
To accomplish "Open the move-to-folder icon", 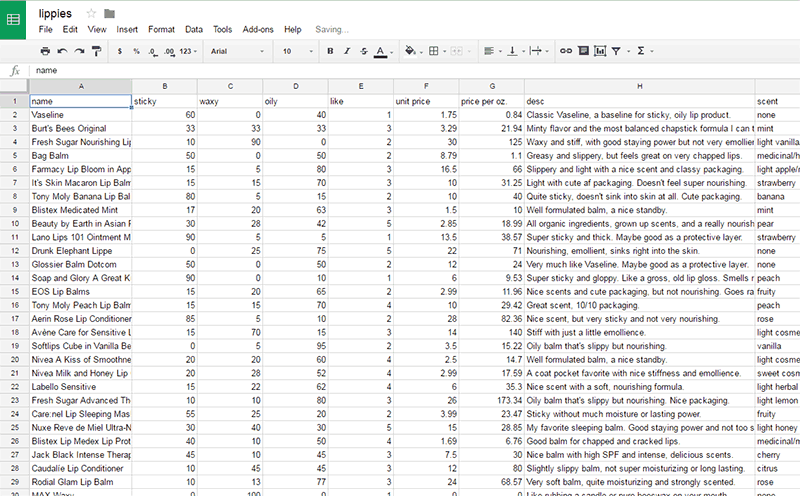I will pyautogui.click(x=109, y=13).
